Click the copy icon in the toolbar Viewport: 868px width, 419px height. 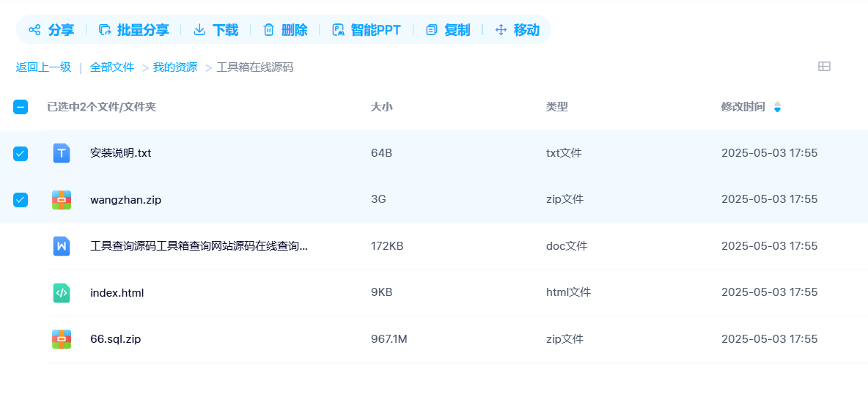pyautogui.click(x=431, y=30)
